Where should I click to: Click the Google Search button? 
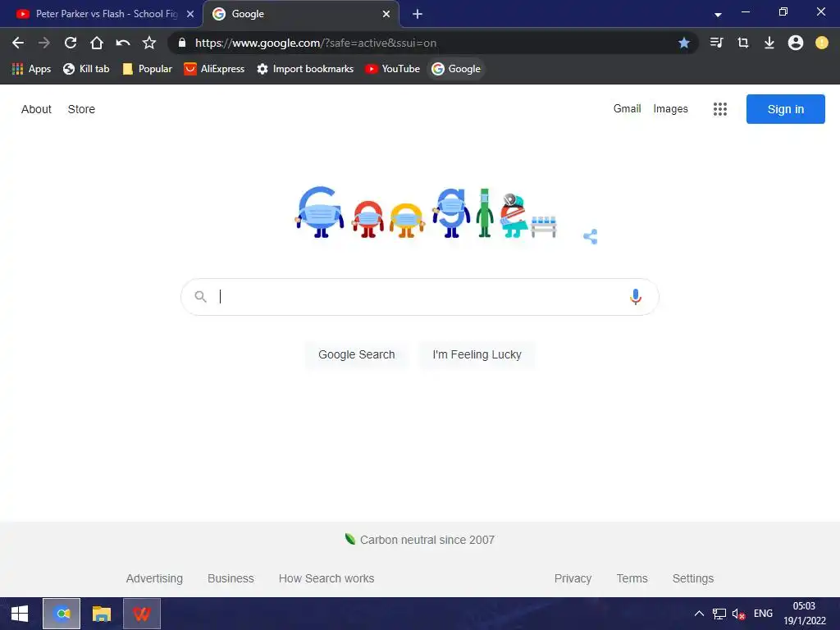pos(356,354)
